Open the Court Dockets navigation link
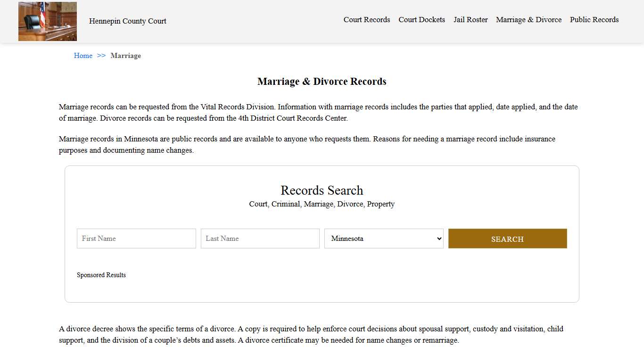Viewport: 644px width, 362px height. (x=421, y=20)
